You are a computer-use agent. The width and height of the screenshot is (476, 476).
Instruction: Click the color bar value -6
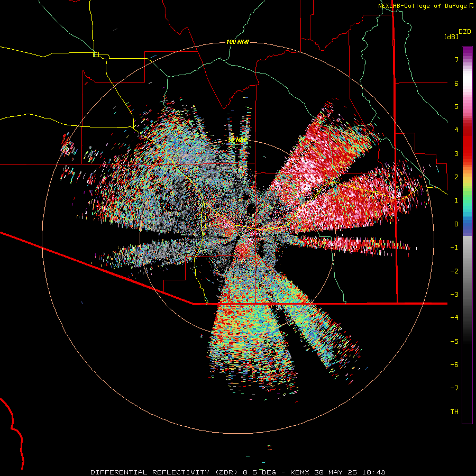pos(454,364)
